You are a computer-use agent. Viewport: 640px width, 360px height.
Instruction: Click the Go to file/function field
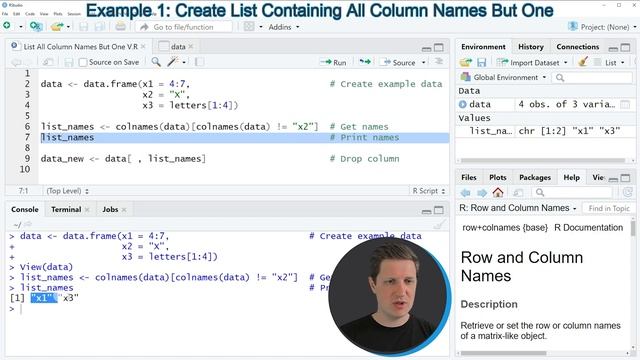184,27
